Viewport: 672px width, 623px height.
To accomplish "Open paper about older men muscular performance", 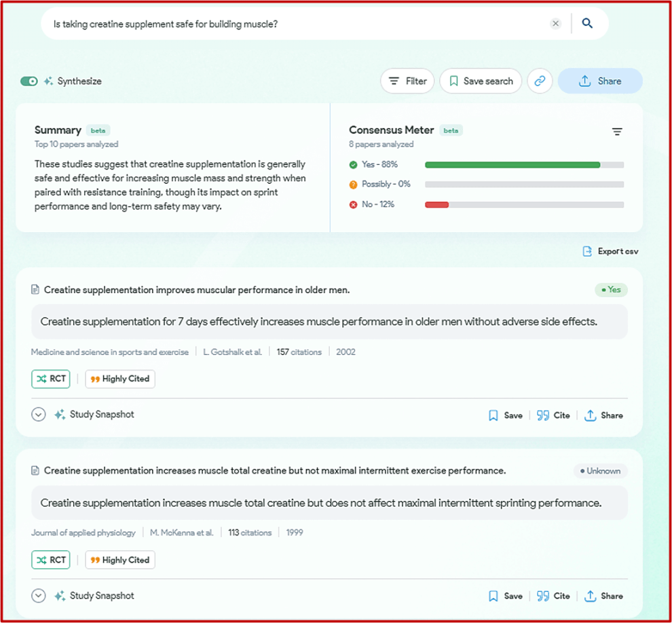I will 197,290.
